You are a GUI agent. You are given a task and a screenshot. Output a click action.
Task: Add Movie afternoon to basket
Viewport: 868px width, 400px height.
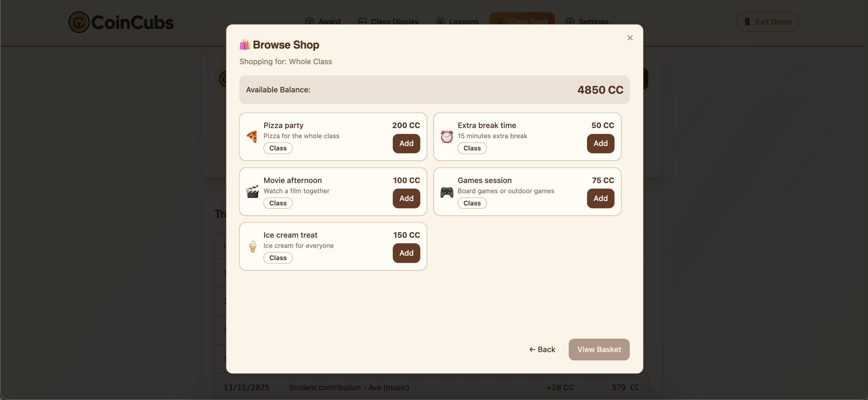pos(406,198)
